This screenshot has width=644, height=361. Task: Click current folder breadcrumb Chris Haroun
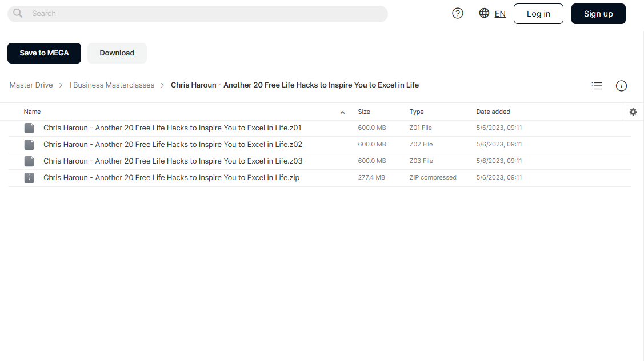pyautogui.click(x=294, y=85)
